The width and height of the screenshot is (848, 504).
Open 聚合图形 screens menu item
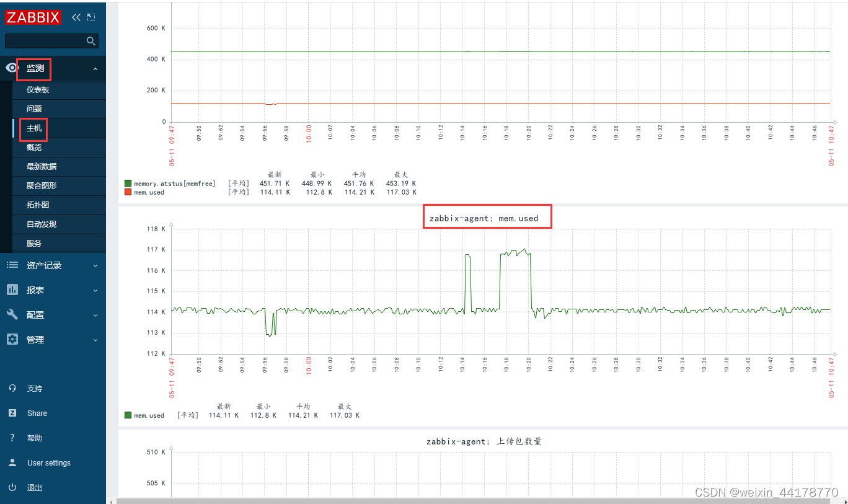tap(42, 186)
